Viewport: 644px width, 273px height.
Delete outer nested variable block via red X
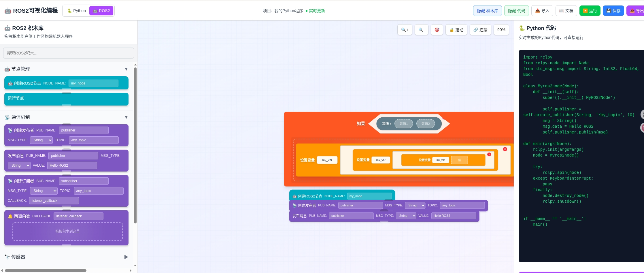[x=505, y=149]
